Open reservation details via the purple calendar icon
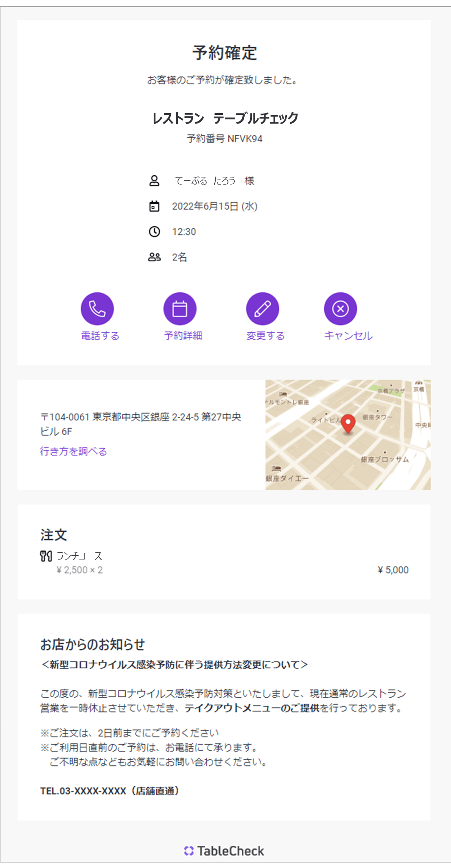 click(180, 309)
